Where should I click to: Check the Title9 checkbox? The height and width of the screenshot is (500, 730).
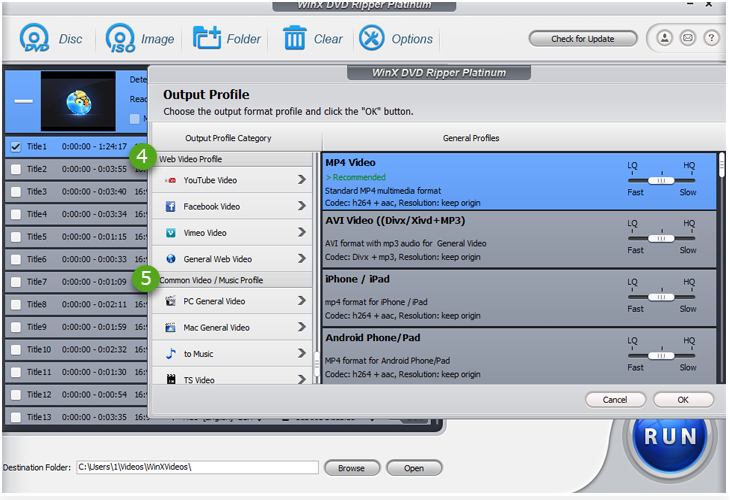[x=16, y=327]
